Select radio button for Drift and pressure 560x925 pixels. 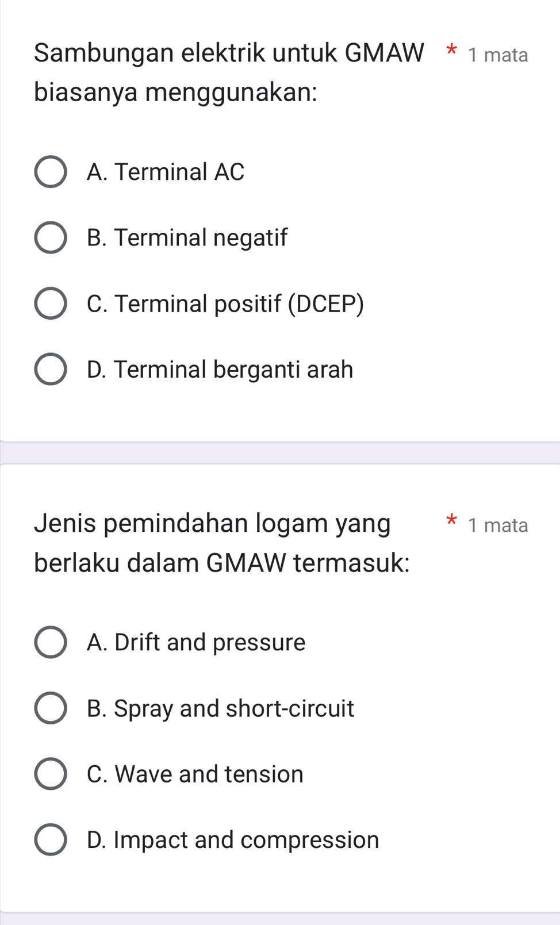click(x=51, y=642)
